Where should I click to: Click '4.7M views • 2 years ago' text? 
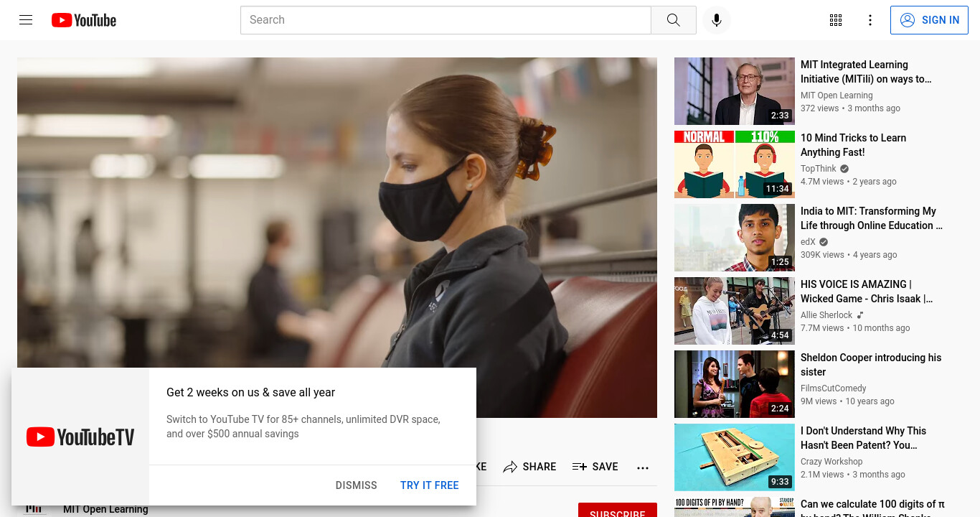[849, 182]
